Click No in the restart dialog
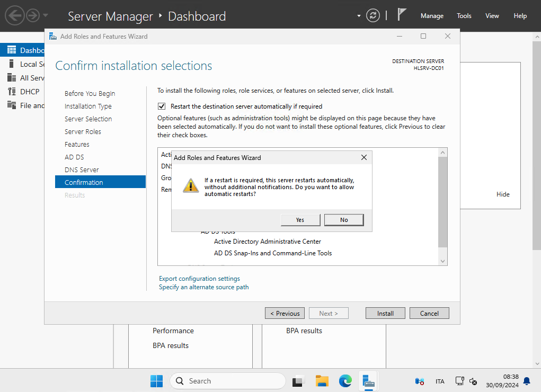The image size is (541, 392). (x=344, y=220)
